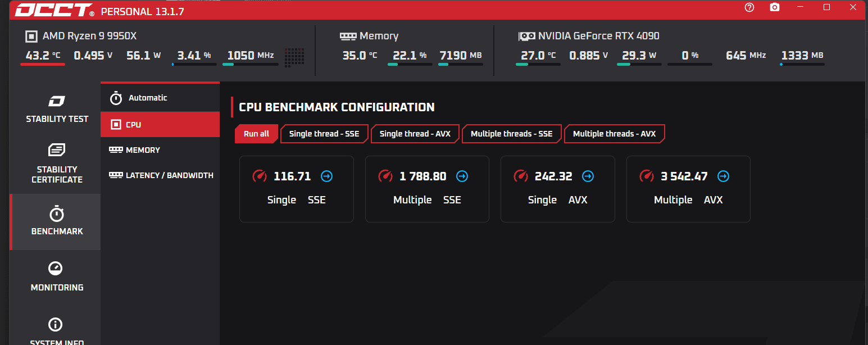Run the Single thread - SSE benchmark
The image size is (868, 345).
click(324, 134)
